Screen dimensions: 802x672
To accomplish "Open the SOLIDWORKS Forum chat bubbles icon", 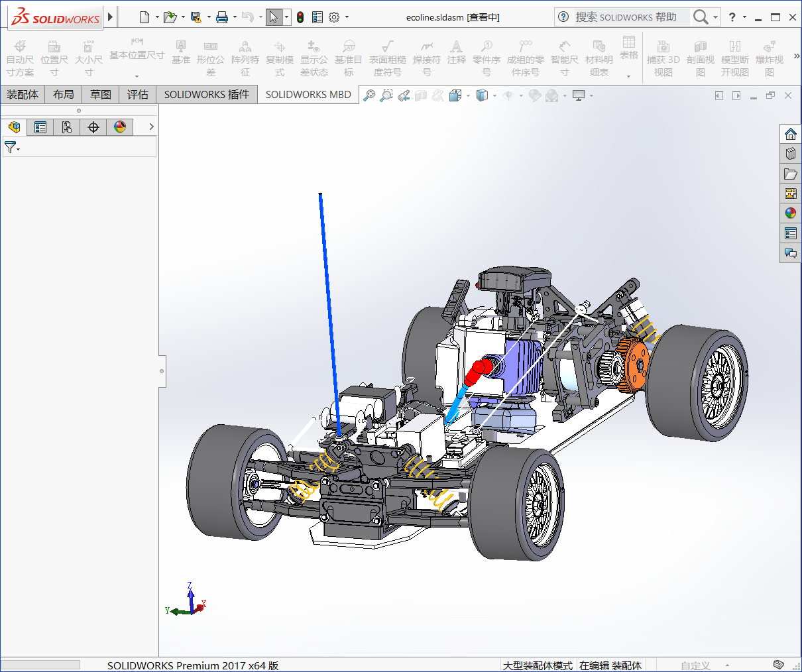I will pos(790,253).
